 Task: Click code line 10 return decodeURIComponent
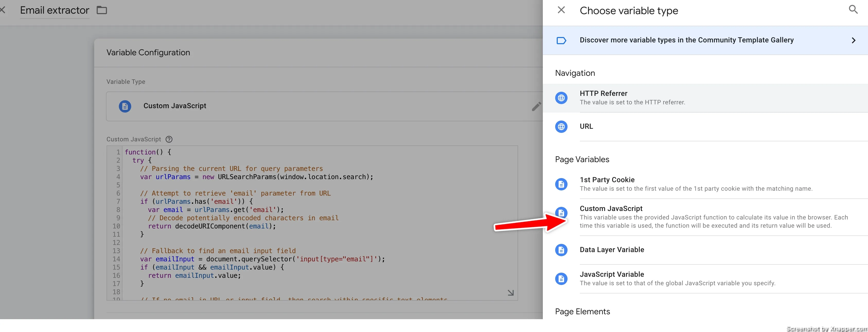point(212,226)
